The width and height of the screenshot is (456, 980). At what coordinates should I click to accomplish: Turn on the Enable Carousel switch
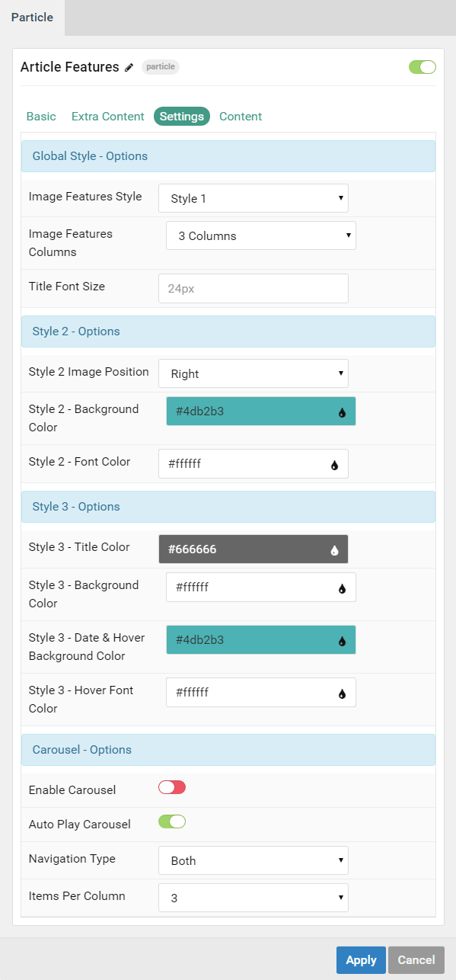pyautogui.click(x=172, y=788)
